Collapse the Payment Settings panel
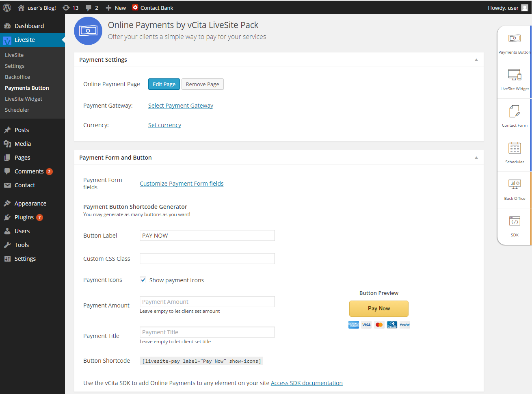The height and width of the screenshot is (394, 532). 476,59
